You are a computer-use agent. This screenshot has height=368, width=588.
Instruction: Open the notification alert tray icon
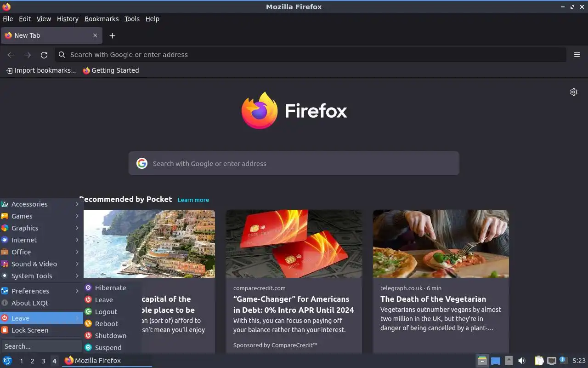click(563, 361)
